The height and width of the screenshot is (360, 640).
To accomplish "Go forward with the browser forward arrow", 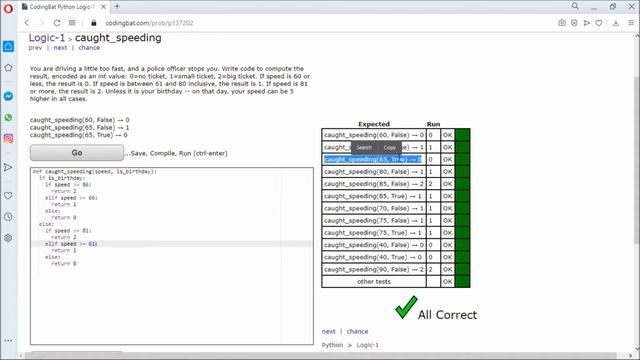I will pos(41,23).
